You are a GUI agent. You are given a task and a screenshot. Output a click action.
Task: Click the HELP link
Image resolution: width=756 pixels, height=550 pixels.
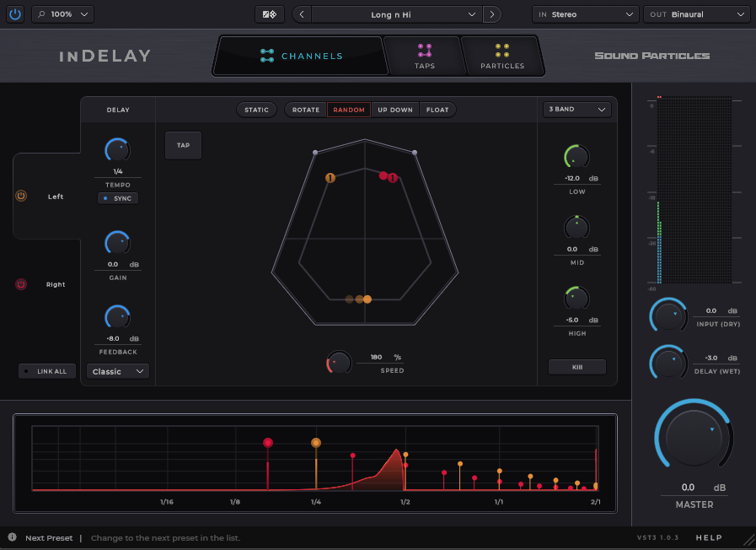[709, 537]
